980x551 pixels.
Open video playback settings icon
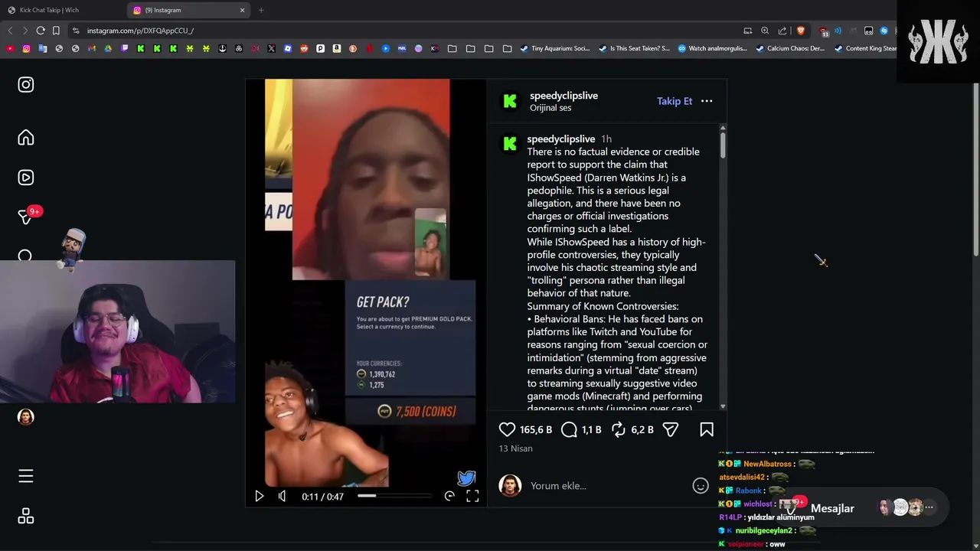pos(449,496)
